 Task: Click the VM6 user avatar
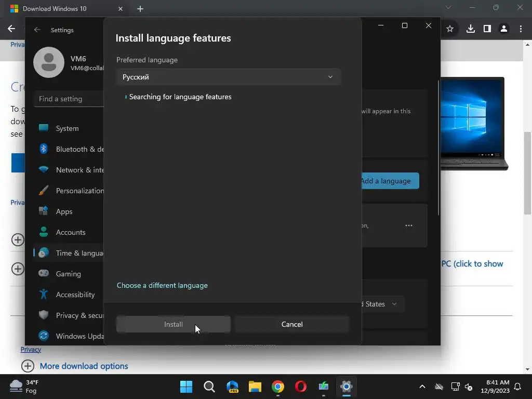(x=49, y=62)
